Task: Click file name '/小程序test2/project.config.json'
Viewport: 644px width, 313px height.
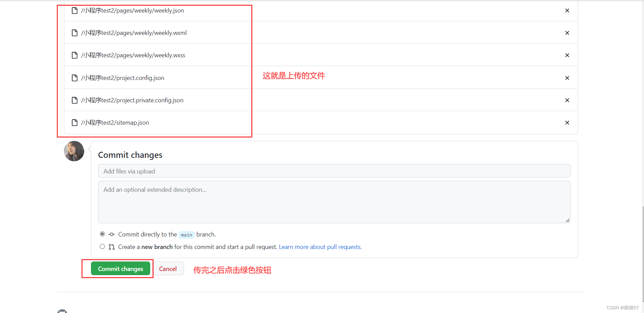Action: 122,78
